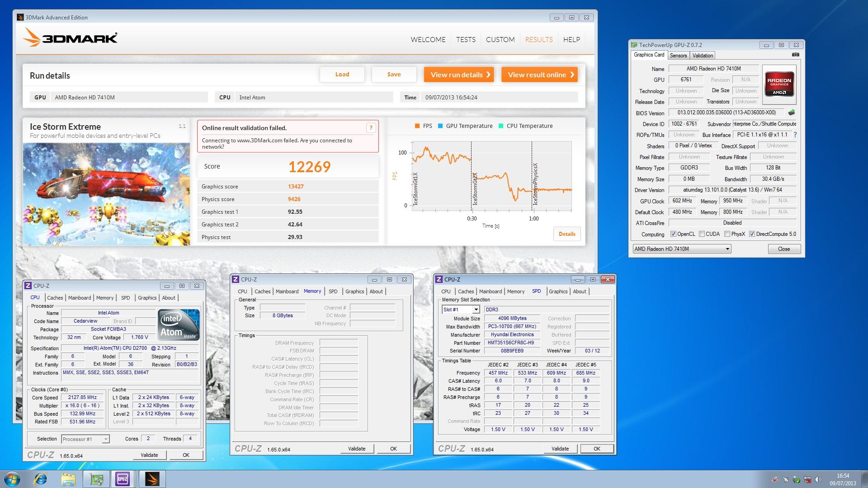Image resolution: width=868 pixels, height=488 pixels.
Task: Click the GPU-Z camera screenshot icon
Action: tap(795, 55)
